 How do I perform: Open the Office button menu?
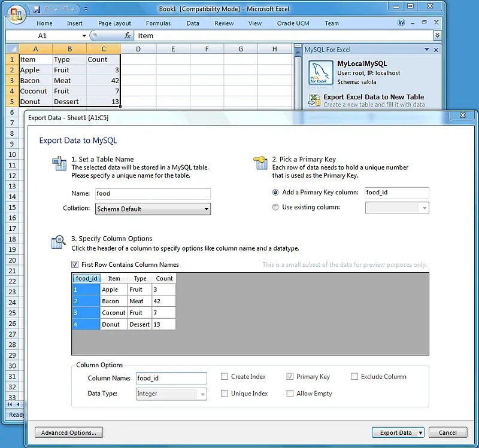click(x=16, y=14)
